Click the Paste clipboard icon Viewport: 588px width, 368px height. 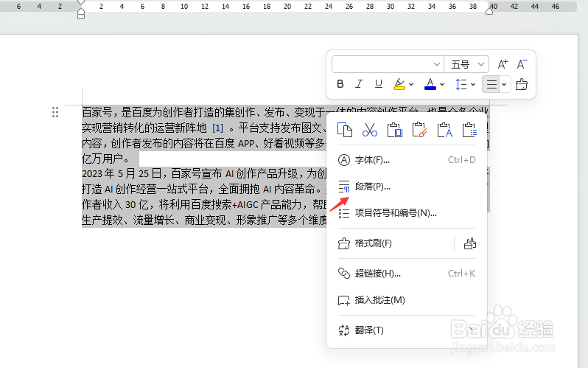point(394,130)
